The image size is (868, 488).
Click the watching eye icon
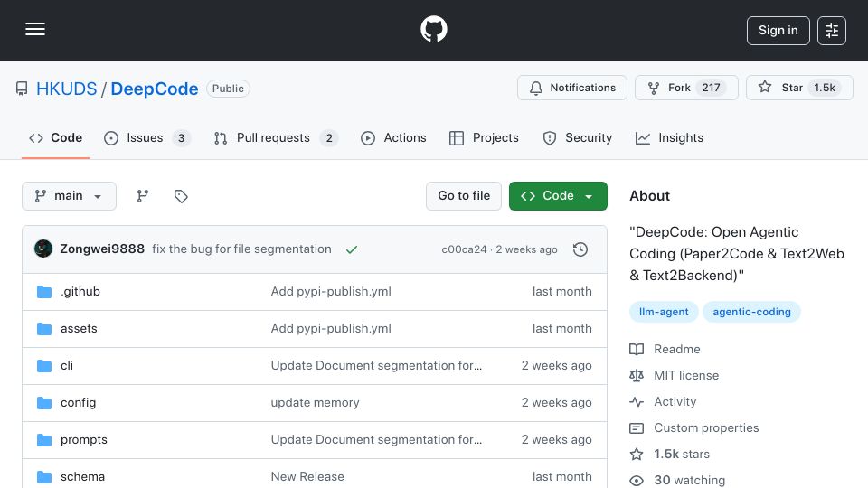(637, 480)
